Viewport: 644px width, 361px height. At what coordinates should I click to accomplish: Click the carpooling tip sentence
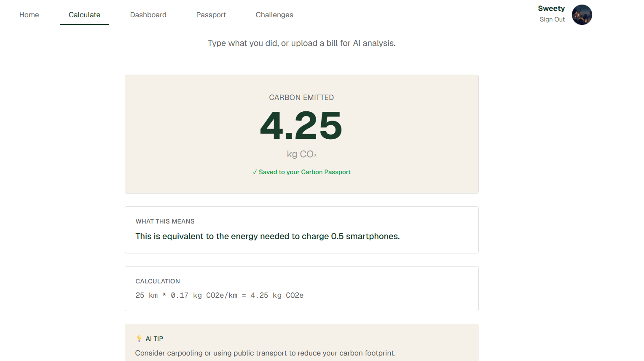click(265, 353)
